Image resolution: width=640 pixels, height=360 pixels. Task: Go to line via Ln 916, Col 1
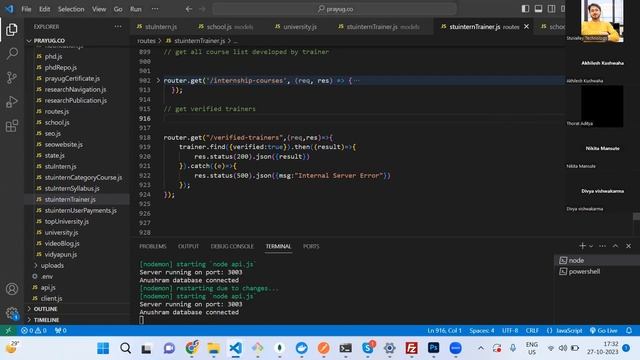pos(444,330)
